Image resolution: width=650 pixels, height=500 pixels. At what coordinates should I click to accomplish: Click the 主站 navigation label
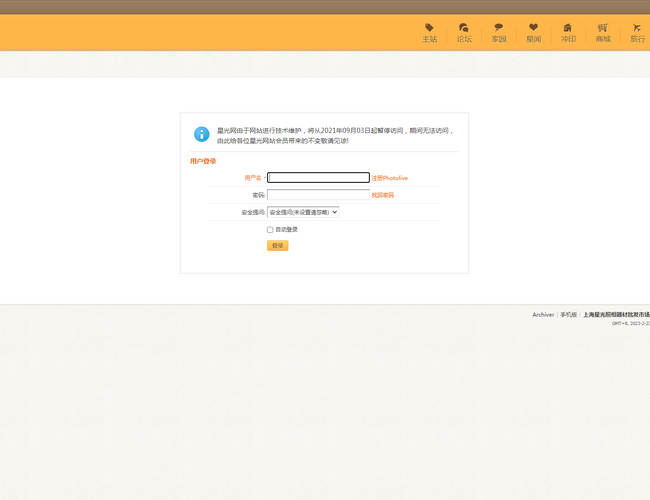click(x=429, y=40)
